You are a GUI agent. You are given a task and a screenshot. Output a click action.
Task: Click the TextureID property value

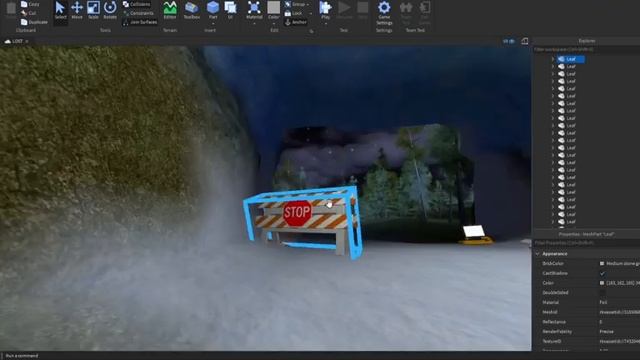(x=619, y=341)
